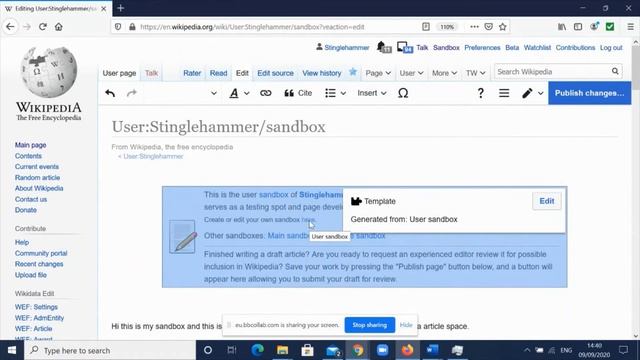Open Firefox library icon
This screenshot has height=360, width=640.
[562, 27]
